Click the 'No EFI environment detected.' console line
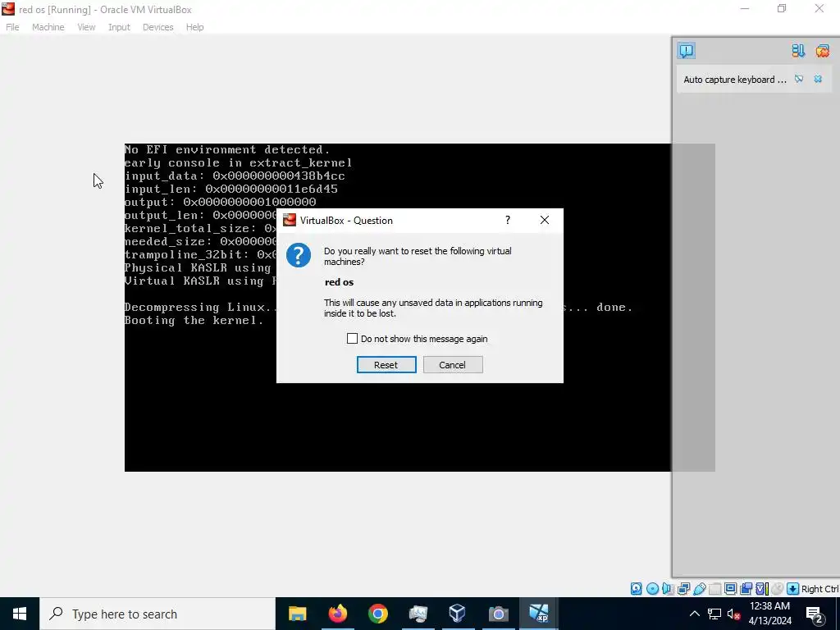Viewport: 840px width, 630px height. tap(228, 149)
